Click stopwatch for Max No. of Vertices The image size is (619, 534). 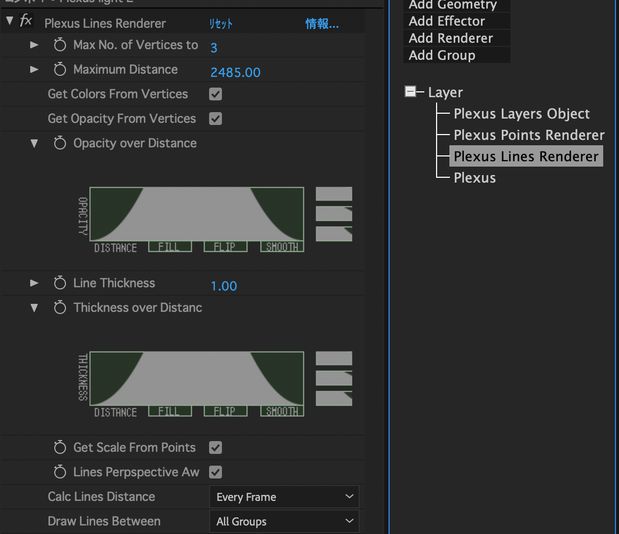[x=60, y=45]
